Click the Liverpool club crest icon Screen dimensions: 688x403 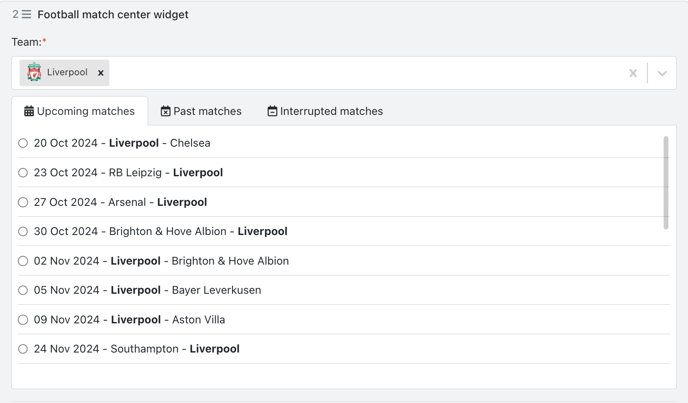[x=34, y=72]
